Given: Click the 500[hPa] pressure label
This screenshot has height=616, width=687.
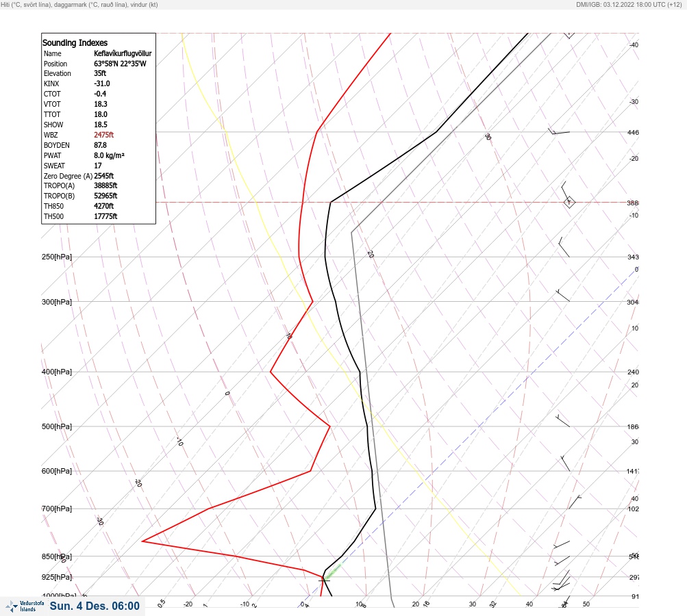Looking at the screenshot, I should tap(57, 426).
